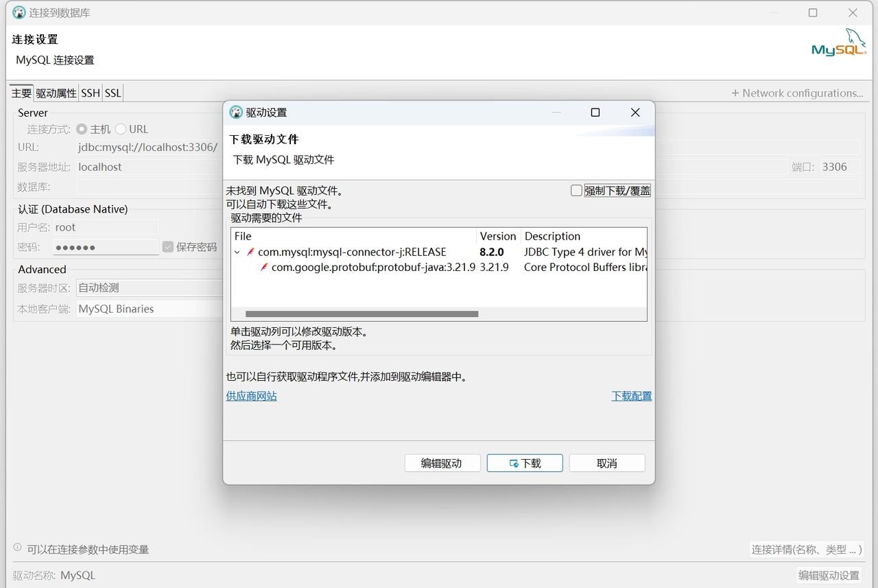This screenshot has width=878, height=588.
Task: Open the 本地客户端 MySQL Binaries dropdown
Action: click(x=151, y=309)
